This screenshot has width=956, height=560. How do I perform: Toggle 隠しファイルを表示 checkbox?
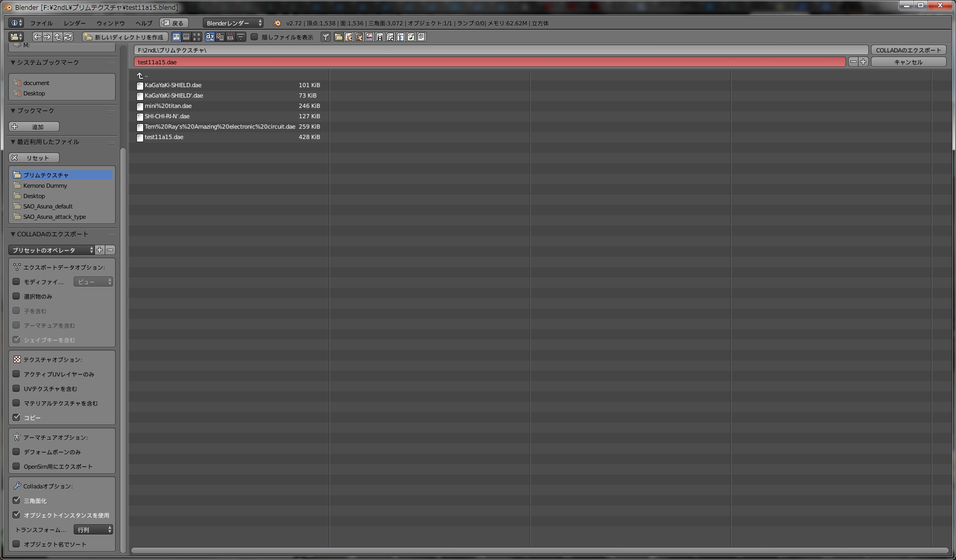[x=255, y=37]
